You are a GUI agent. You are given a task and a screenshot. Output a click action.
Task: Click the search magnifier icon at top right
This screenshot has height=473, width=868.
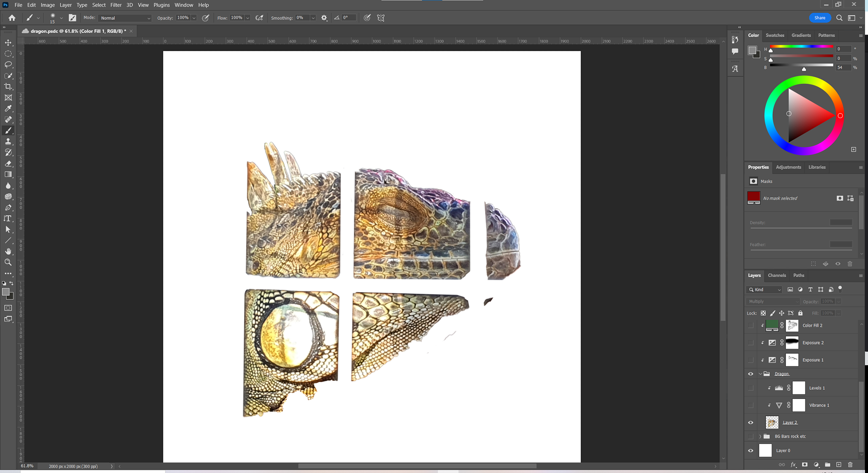[839, 18]
